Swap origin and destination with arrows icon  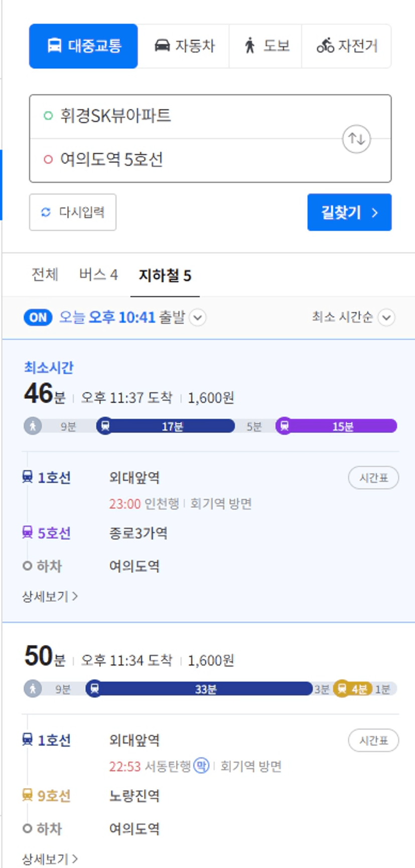356,138
